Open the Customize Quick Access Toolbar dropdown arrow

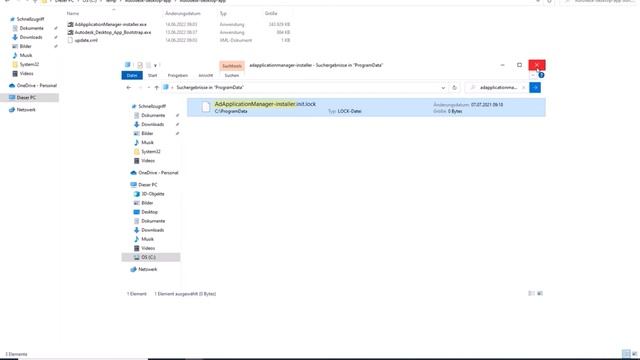[x=156, y=65]
